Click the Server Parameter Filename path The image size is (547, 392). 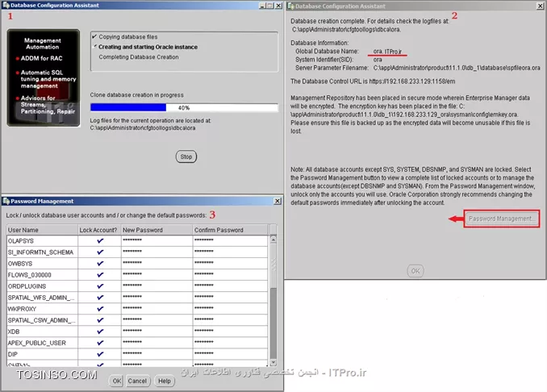point(457,68)
